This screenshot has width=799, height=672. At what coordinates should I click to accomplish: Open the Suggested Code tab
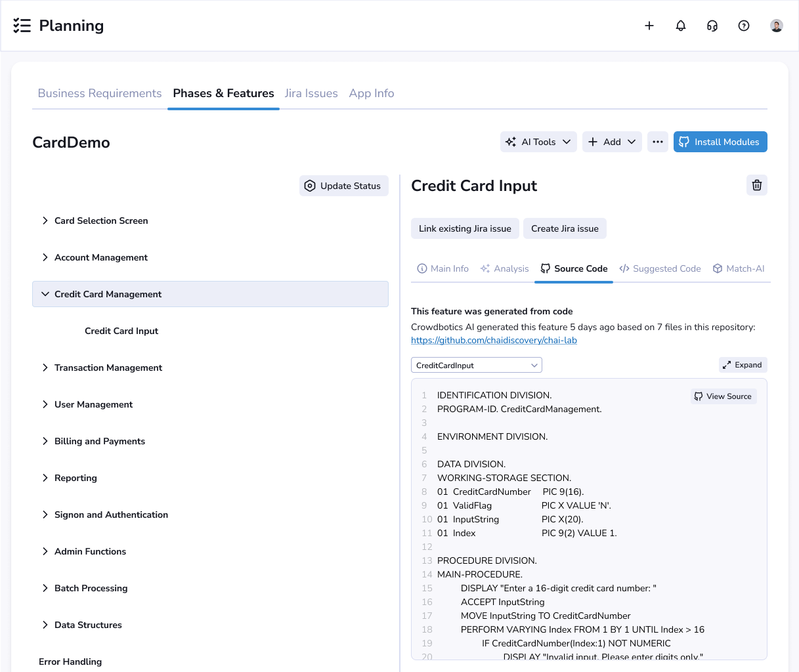(660, 268)
